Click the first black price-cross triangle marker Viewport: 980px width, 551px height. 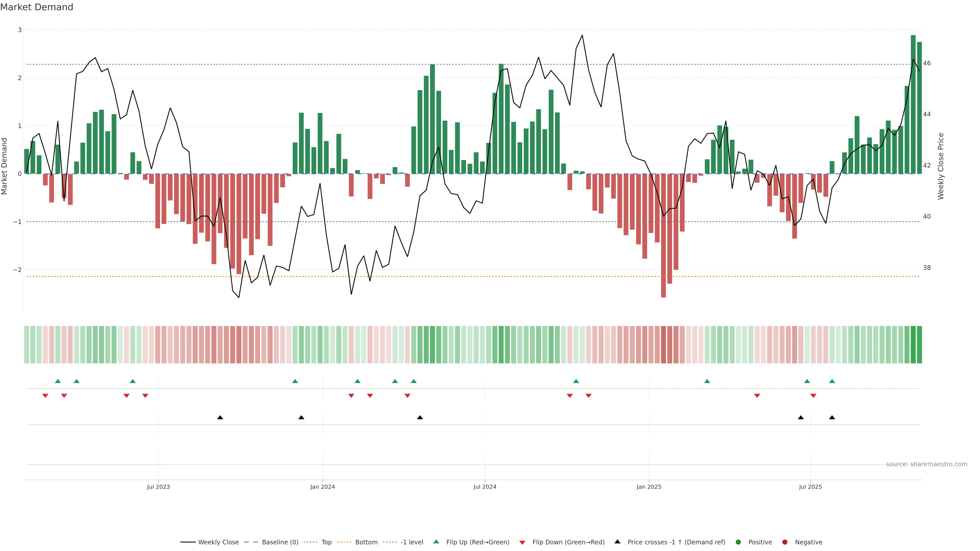220,418
